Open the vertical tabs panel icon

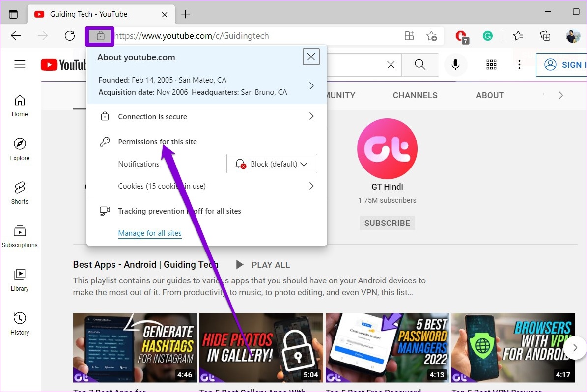13,14
